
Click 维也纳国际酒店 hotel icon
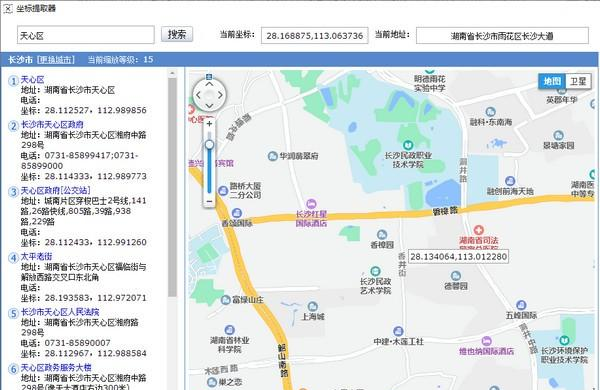pyautogui.click(x=486, y=341)
